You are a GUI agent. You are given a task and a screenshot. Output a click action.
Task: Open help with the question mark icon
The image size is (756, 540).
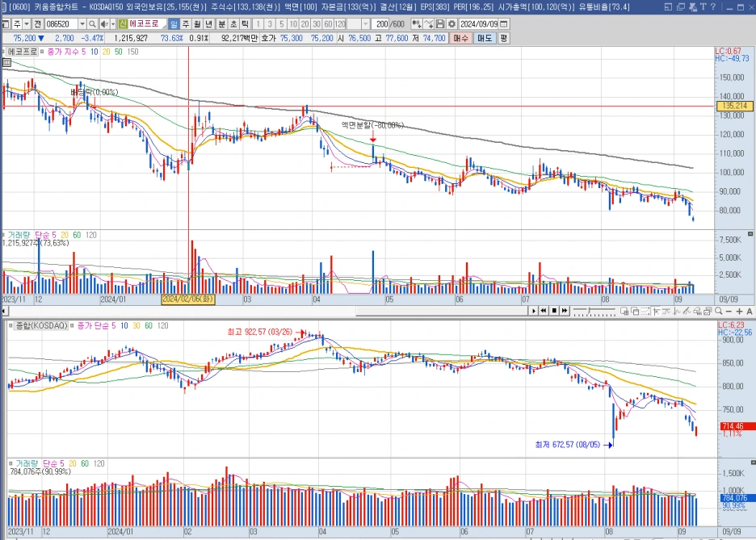coord(713,6)
